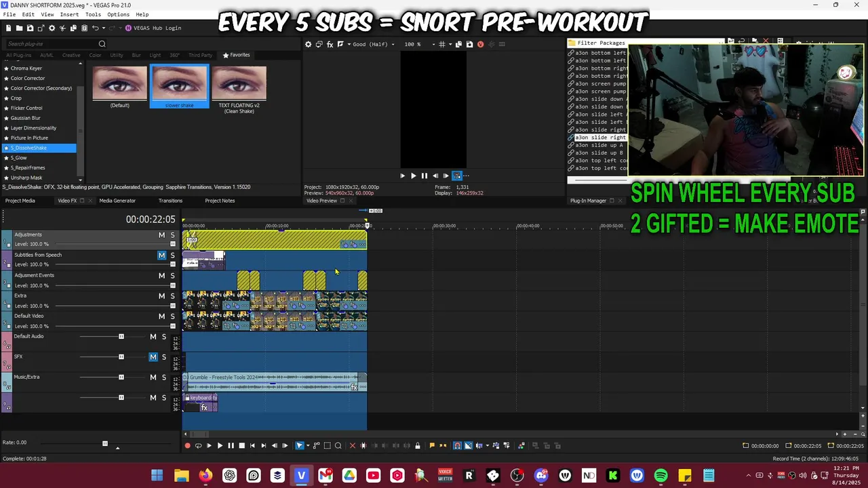Screen dimensions: 868x488
Task: Show Favorites plug-in filter
Action: click(236, 55)
